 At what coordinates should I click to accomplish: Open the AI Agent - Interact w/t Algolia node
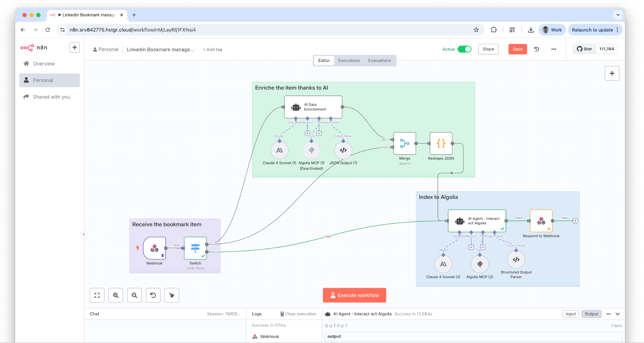coord(477,221)
